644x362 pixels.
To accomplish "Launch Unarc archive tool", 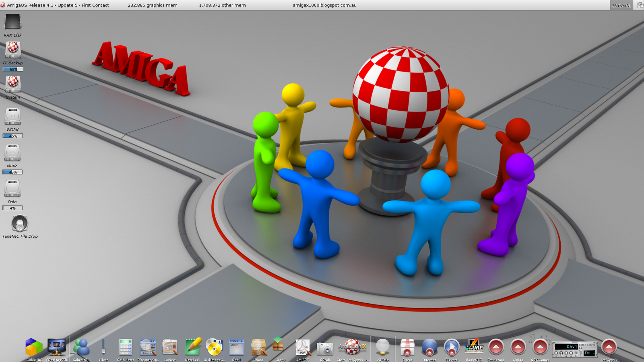I will click(258, 347).
